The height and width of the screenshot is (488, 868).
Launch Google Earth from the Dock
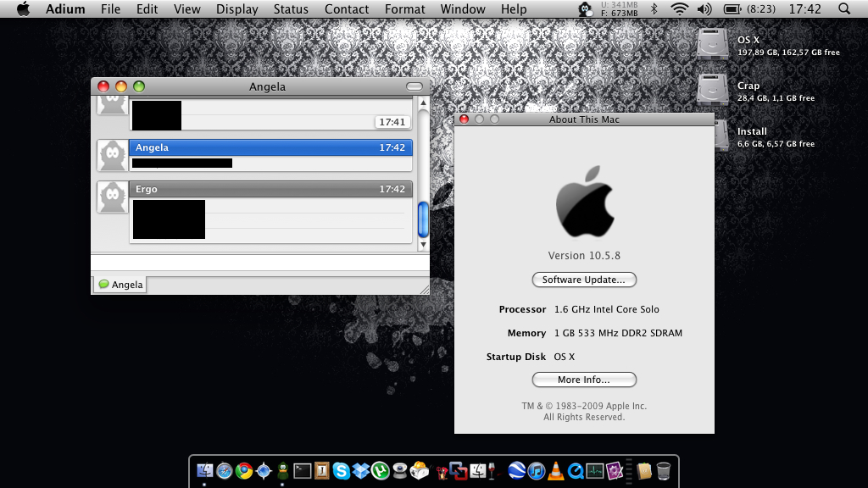516,471
